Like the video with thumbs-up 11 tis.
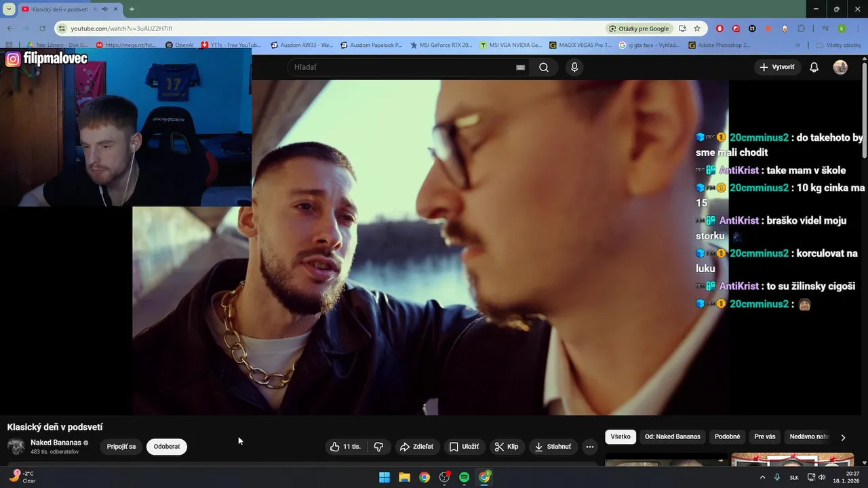 [x=346, y=447]
